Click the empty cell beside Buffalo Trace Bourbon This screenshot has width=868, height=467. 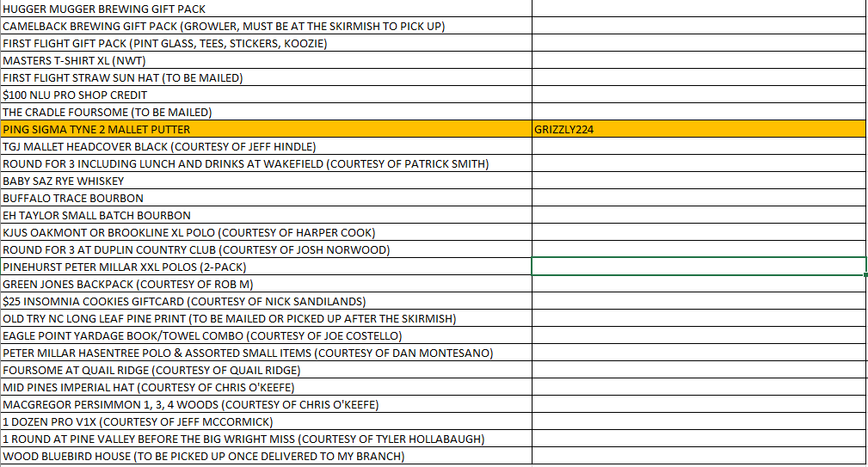(x=699, y=198)
